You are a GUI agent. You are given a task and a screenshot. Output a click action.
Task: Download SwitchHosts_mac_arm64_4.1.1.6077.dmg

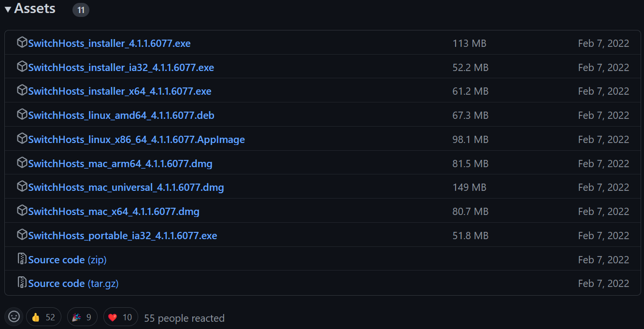pos(120,164)
